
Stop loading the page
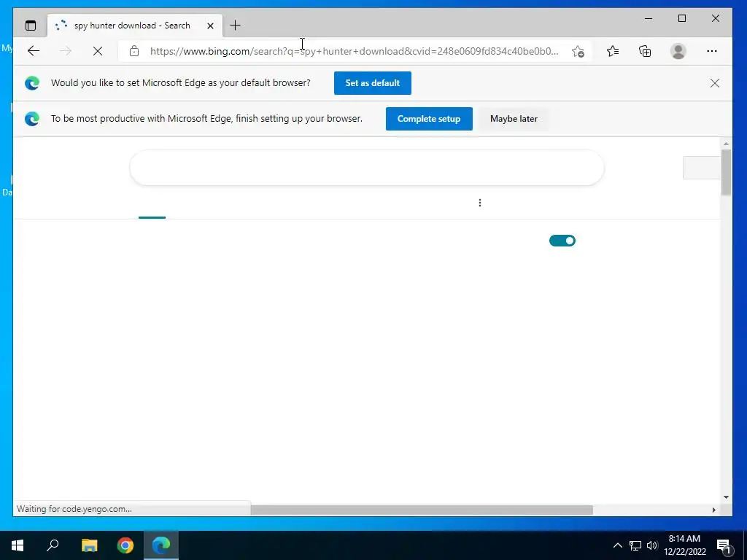(x=98, y=51)
